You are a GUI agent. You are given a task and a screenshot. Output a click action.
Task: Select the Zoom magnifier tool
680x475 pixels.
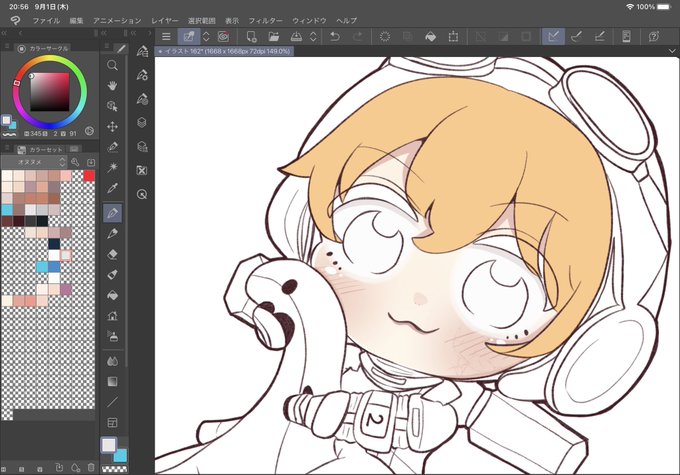(x=112, y=65)
